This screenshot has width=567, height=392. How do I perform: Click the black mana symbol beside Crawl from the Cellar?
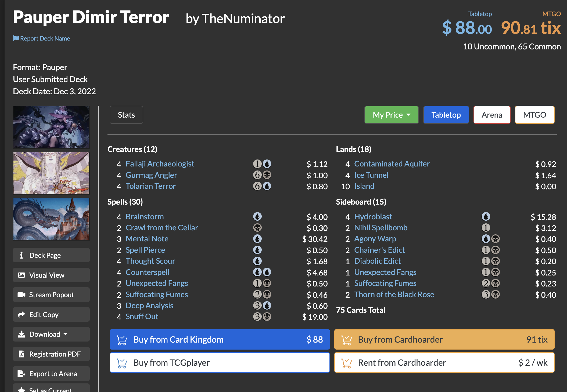click(257, 228)
